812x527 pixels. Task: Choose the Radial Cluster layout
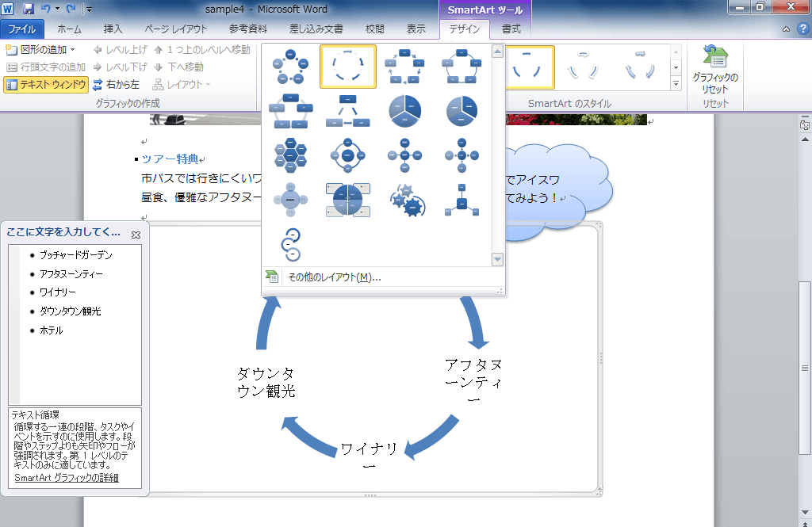pos(462,200)
